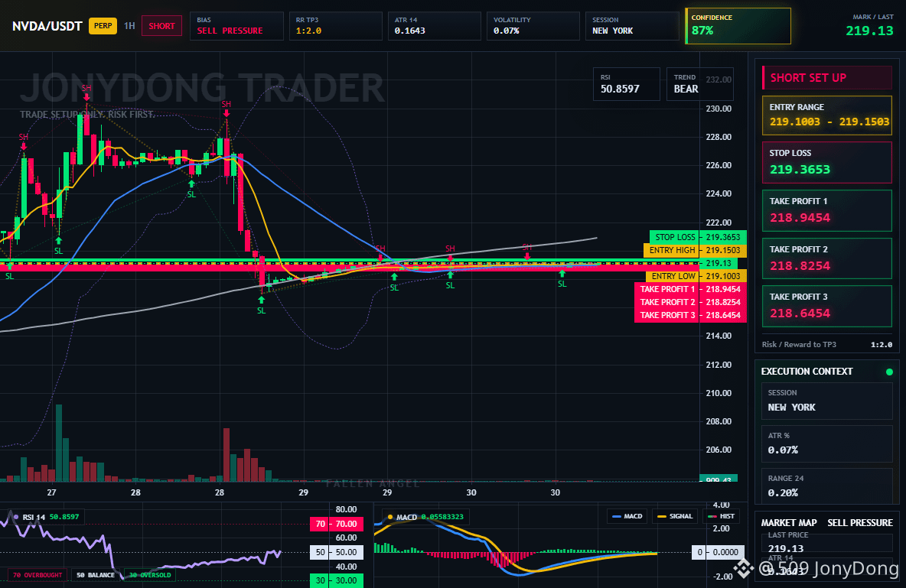Click the 30 OVERSOLD tag
The width and height of the screenshot is (906, 588).
pos(150,575)
